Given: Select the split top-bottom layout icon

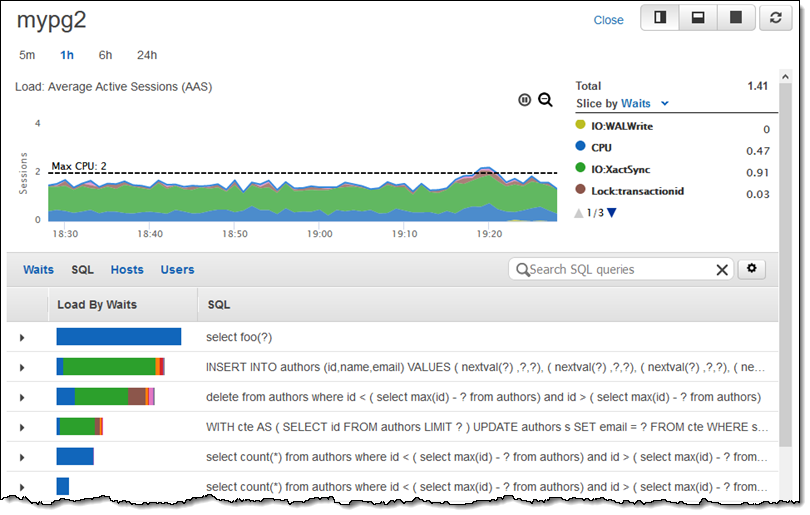Looking at the screenshot, I should (x=698, y=18).
